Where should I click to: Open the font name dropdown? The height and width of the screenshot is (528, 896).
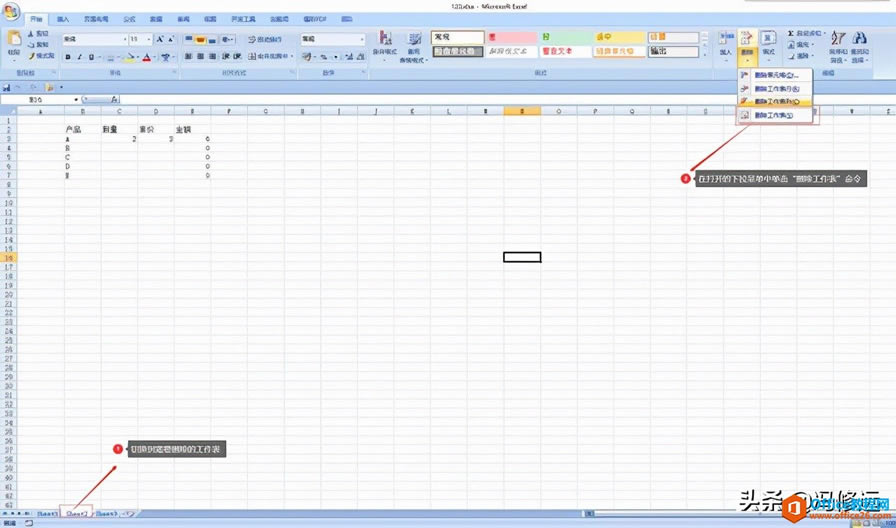[125, 39]
